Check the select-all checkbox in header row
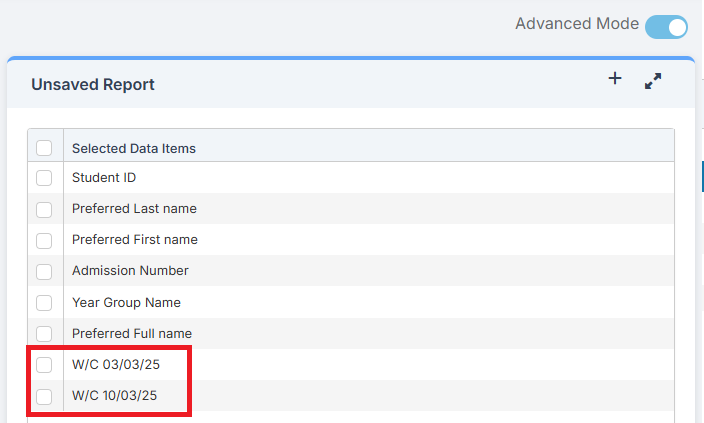The width and height of the screenshot is (704, 423). click(44, 148)
